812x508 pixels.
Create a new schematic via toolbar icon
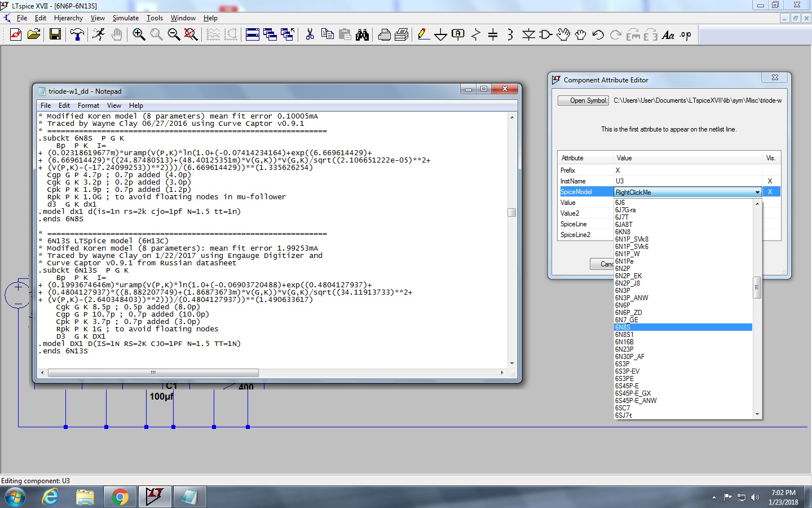point(16,35)
